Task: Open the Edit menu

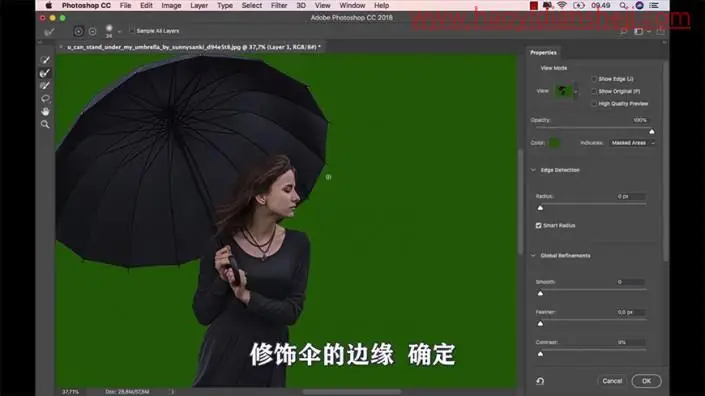Action: 146,5
